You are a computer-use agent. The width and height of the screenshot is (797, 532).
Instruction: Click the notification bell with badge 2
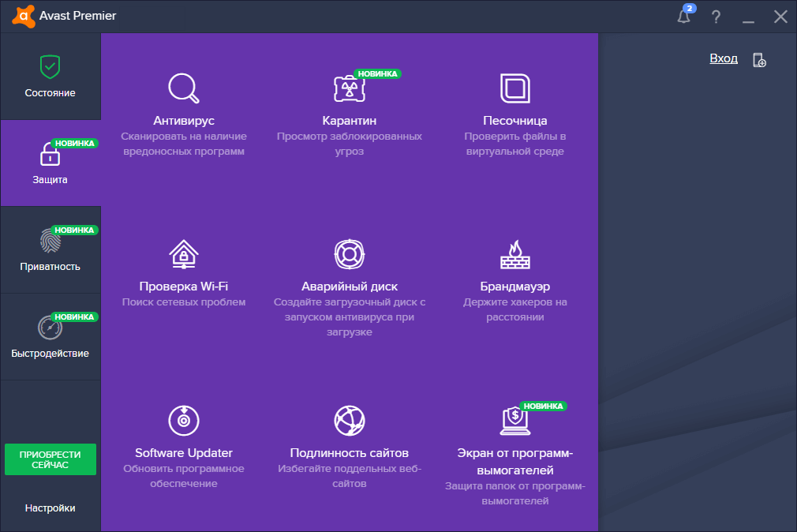tap(683, 16)
